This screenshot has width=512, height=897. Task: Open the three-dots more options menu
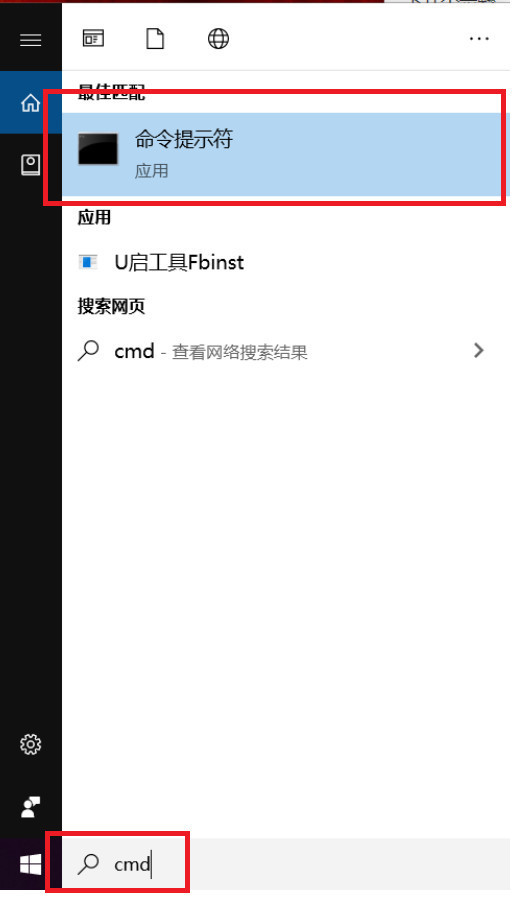tap(479, 38)
